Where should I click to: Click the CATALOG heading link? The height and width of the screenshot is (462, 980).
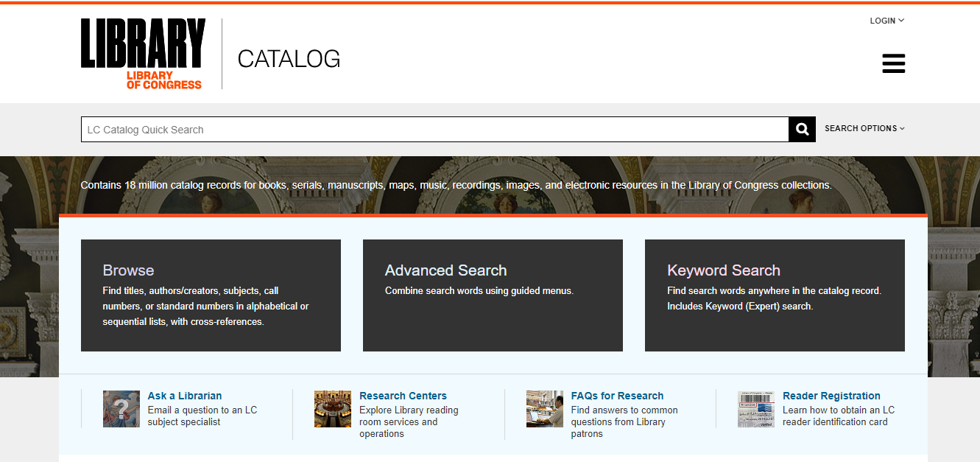(x=289, y=58)
